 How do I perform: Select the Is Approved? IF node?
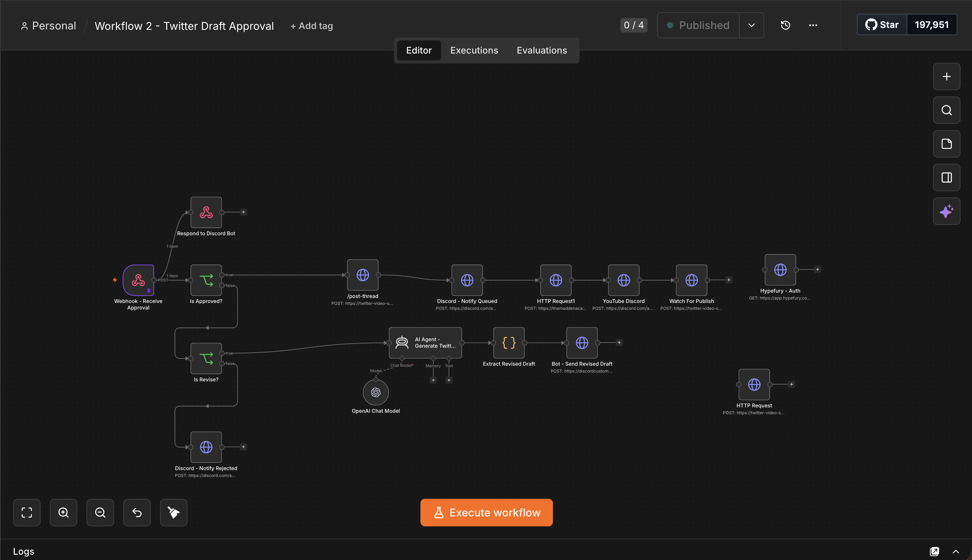click(x=206, y=280)
